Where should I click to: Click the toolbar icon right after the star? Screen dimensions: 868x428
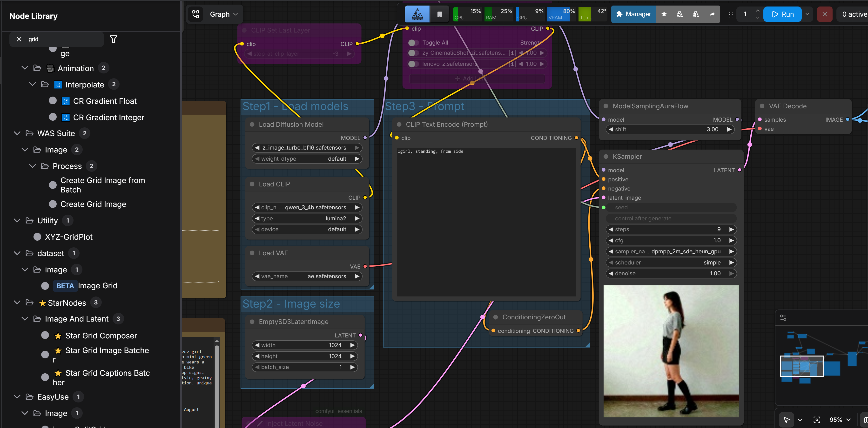point(680,14)
